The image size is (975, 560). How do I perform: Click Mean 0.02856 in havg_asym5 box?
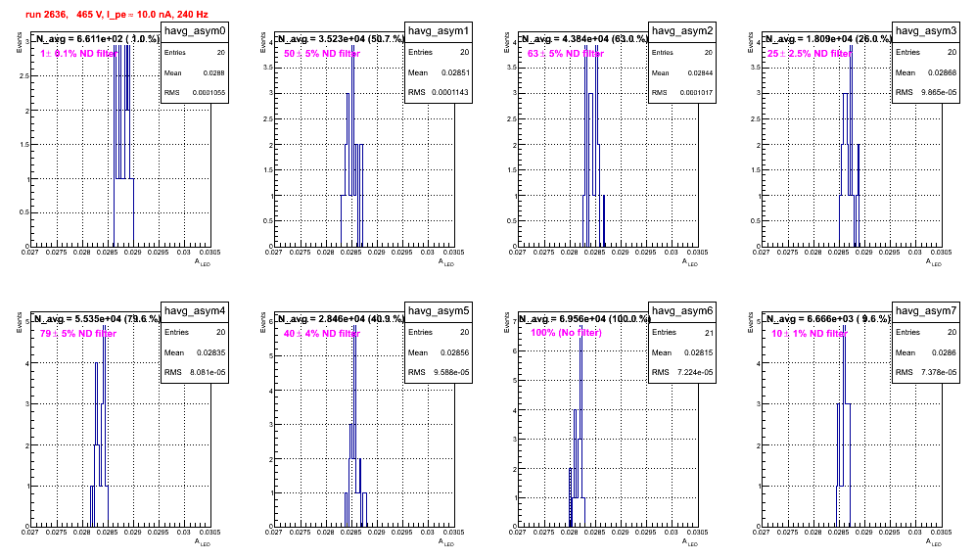click(439, 352)
